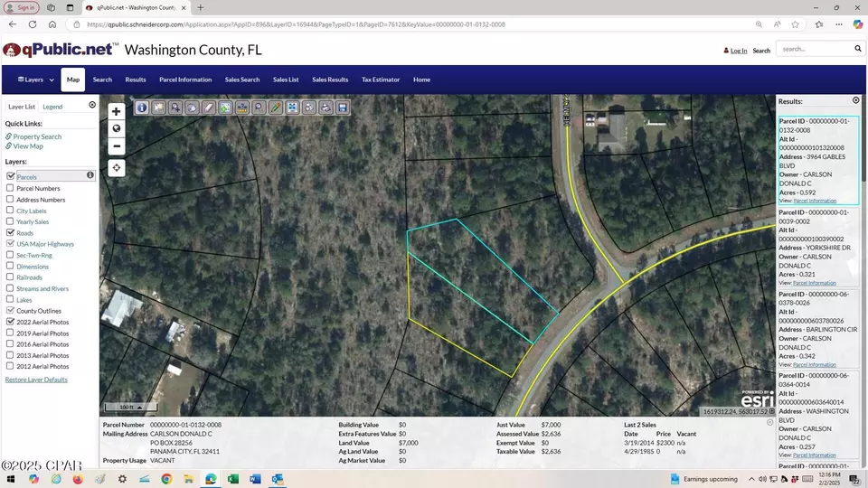Enable the Parcel Numbers layer checkbox

coord(10,188)
